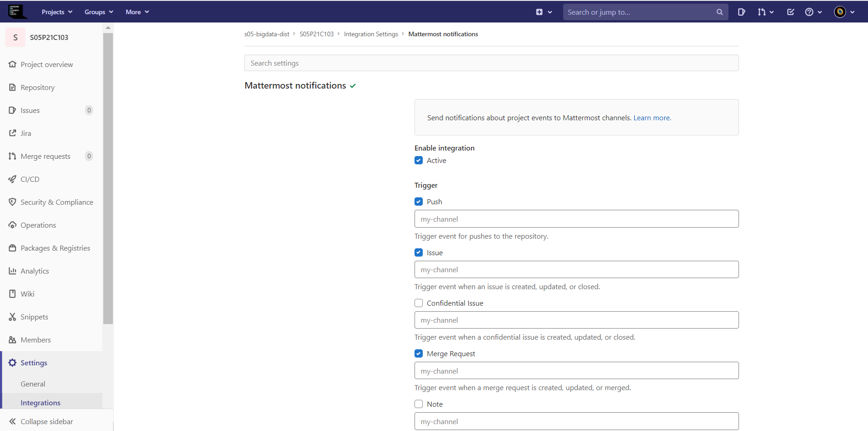Click the Security & Compliance shield icon
868x431 pixels.
click(12, 202)
